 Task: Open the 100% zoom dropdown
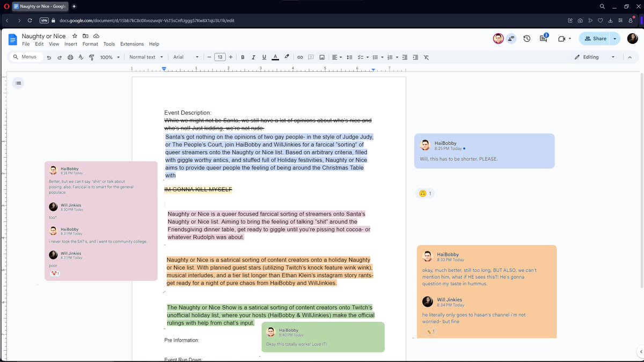[x=109, y=57]
